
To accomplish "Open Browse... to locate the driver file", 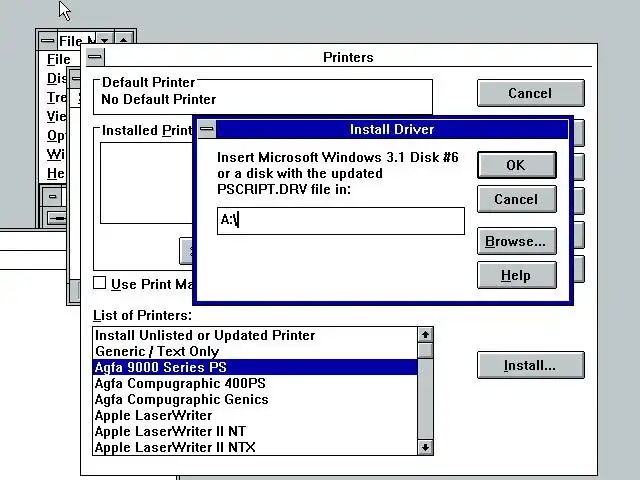I will point(516,241).
